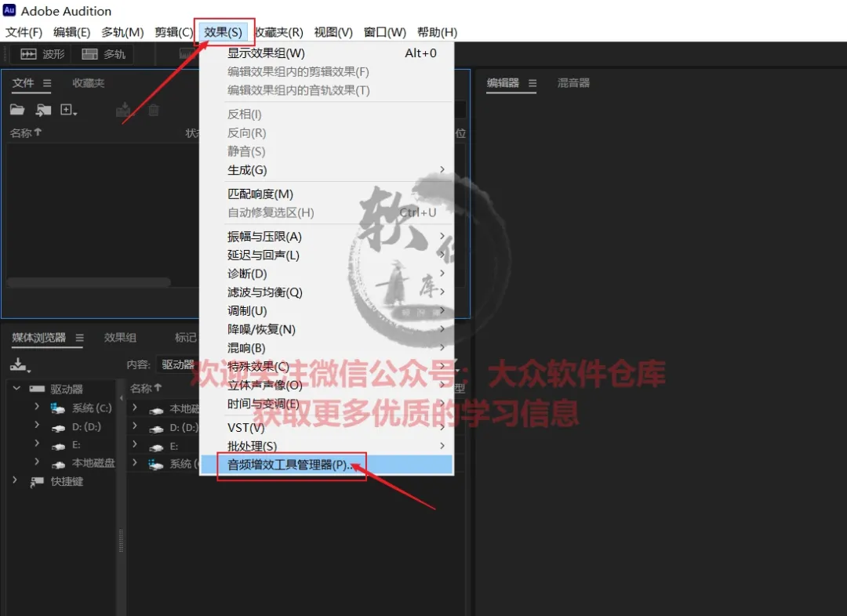Open the 内容 驱动器 dropdown

click(x=178, y=365)
